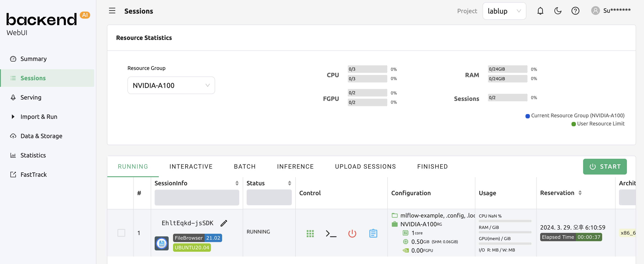Open the session terminal icon
Viewport: 644px width, 264px height.
[x=331, y=234]
